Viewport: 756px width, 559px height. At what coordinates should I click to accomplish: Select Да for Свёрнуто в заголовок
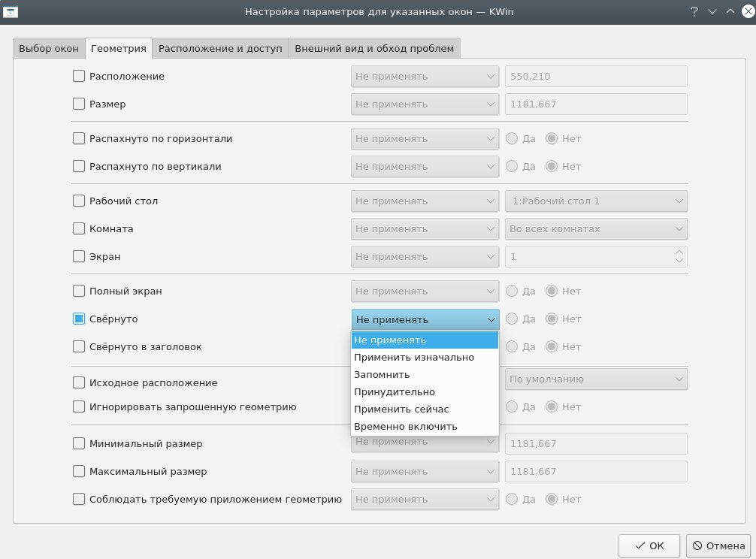click(x=512, y=347)
